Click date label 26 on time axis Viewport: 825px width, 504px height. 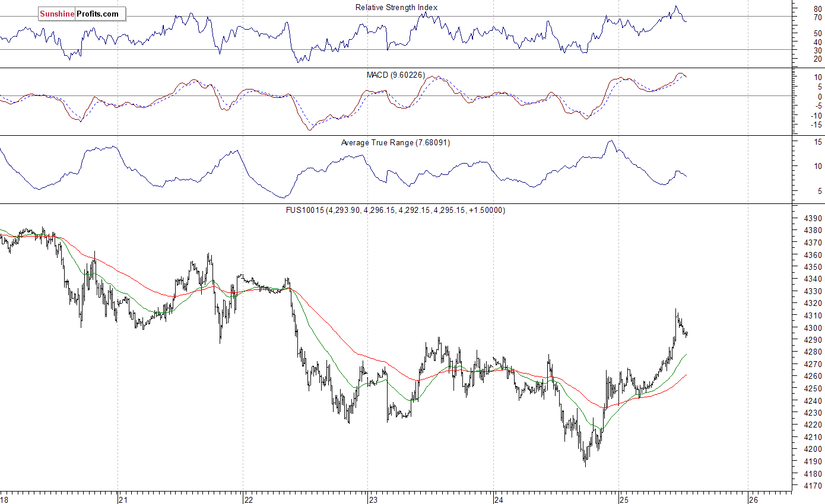coord(753,500)
